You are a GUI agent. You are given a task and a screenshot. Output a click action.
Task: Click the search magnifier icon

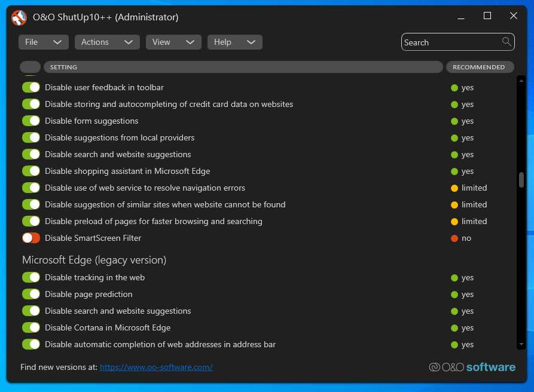coord(506,41)
